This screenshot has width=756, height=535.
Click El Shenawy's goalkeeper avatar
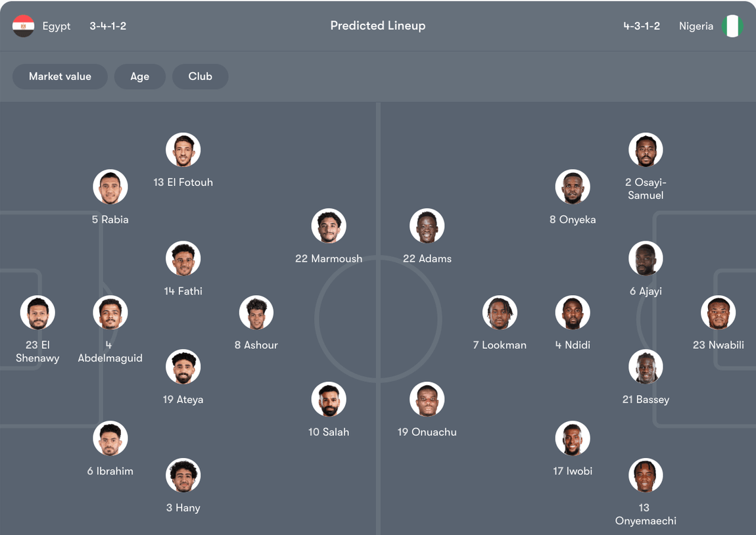37,313
